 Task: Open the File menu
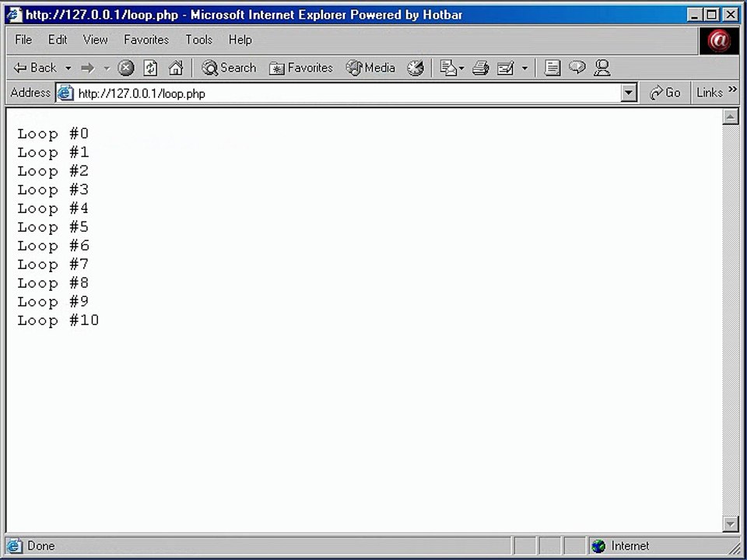coord(23,40)
